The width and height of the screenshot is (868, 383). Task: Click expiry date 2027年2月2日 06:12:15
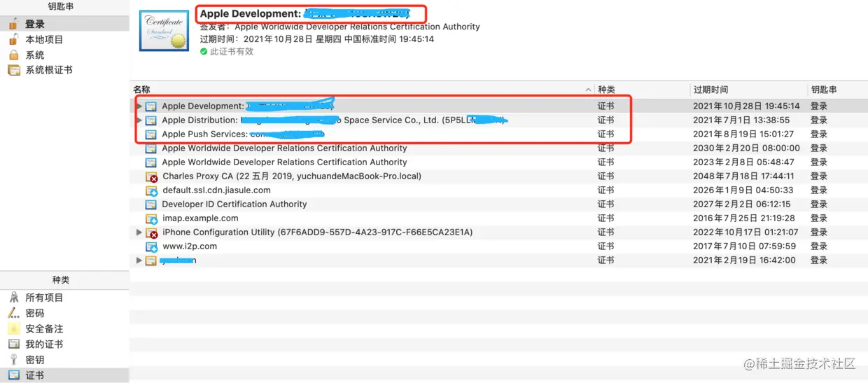coord(741,204)
